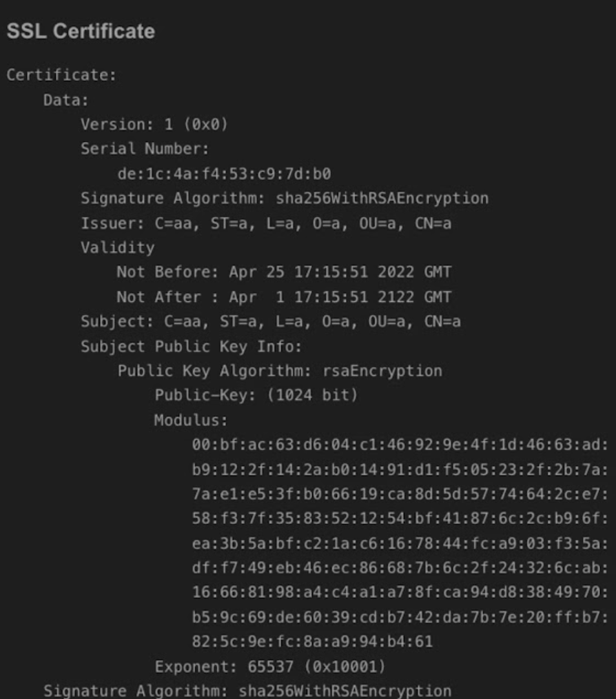This screenshot has width=616, height=699.
Task: Click the Exponent: 65537 line
Action: coord(269,667)
